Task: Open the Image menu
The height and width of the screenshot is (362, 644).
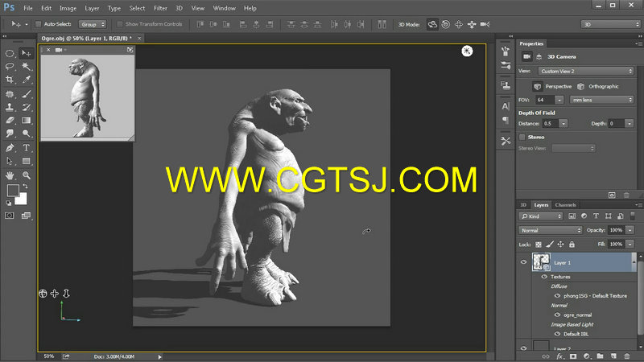Action: pos(68,8)
